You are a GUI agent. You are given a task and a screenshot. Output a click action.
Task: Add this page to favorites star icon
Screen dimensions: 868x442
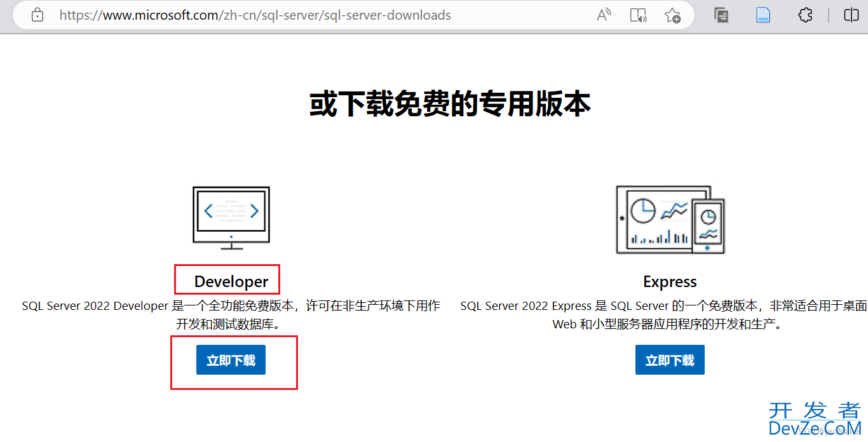click(x=672, y=15)
